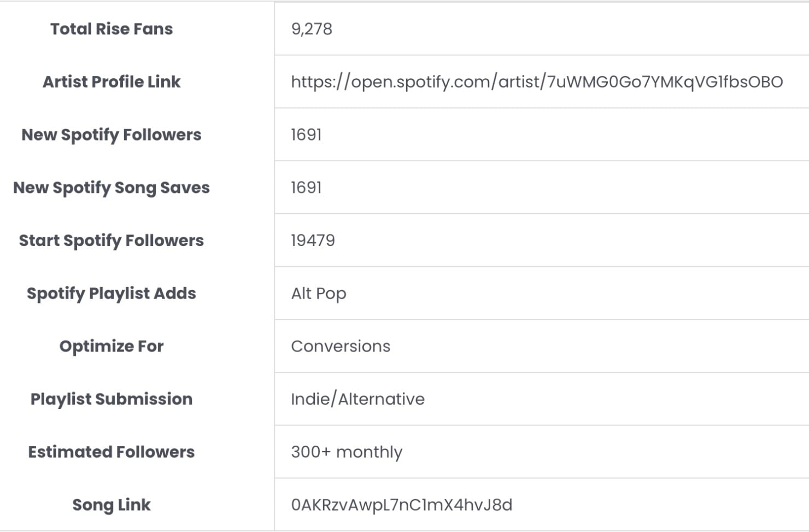Click the Artist Profile Link label
This screenshot has width=809, height=532.
112,82
